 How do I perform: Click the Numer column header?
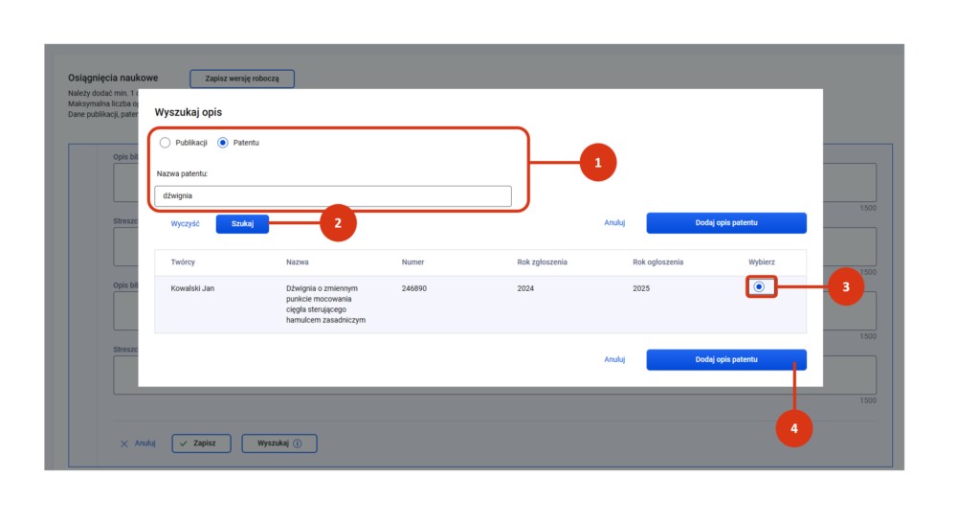412,261
